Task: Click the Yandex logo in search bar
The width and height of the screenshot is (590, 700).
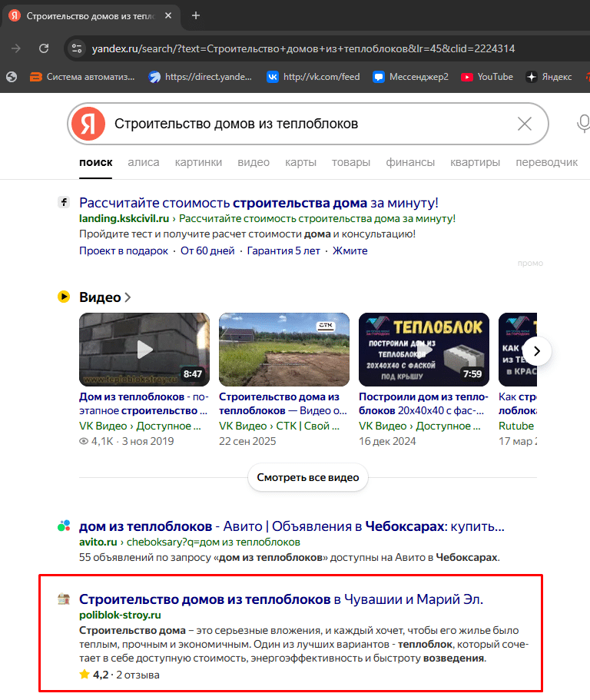Action: pos(88,124)
